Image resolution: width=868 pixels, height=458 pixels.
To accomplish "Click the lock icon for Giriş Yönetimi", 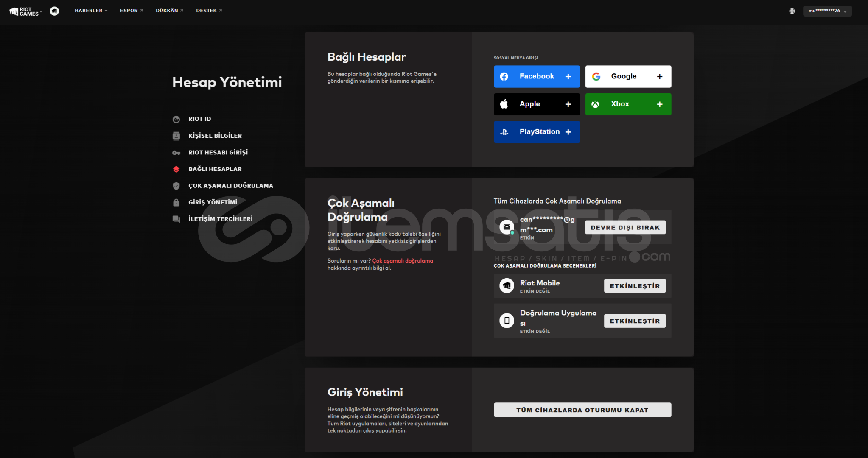I will pos(176,202).
